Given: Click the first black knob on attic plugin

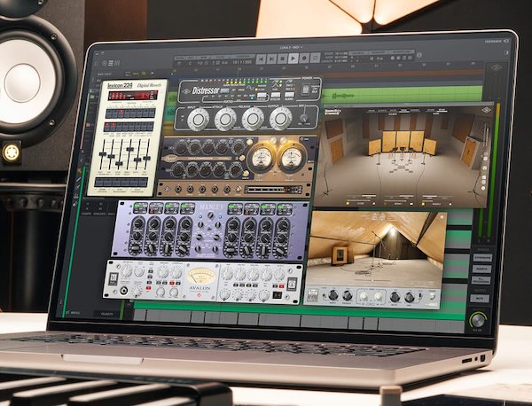Looking at the screenshot, I should pos(332,295).
